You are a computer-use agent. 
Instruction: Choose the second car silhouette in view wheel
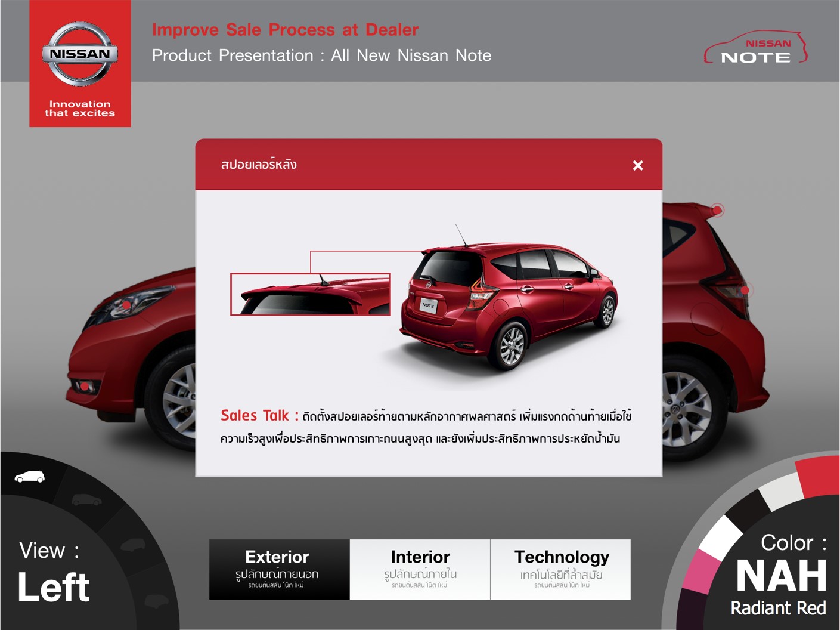[86, 499]
